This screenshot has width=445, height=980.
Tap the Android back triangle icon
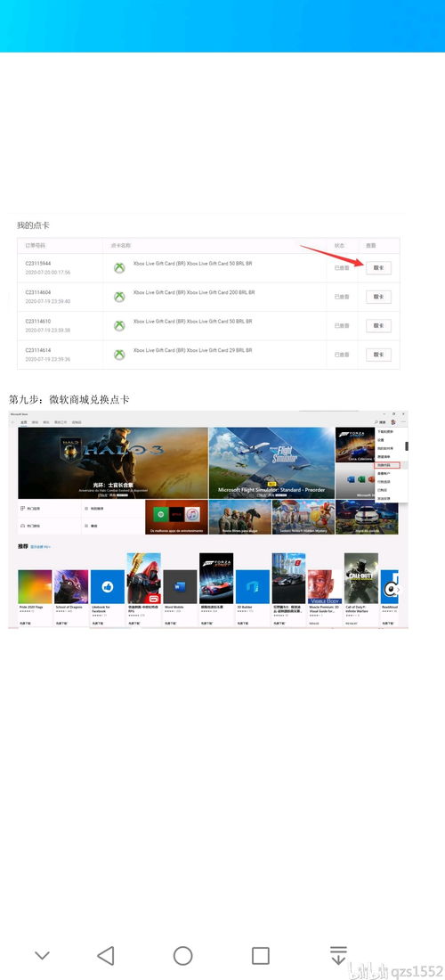click(106, 956)
